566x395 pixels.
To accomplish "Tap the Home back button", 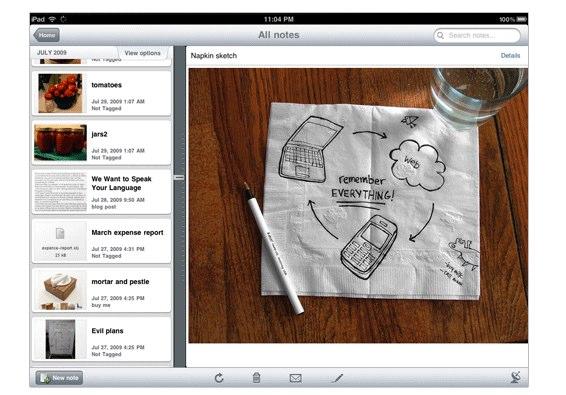I will tap(47, 35).
